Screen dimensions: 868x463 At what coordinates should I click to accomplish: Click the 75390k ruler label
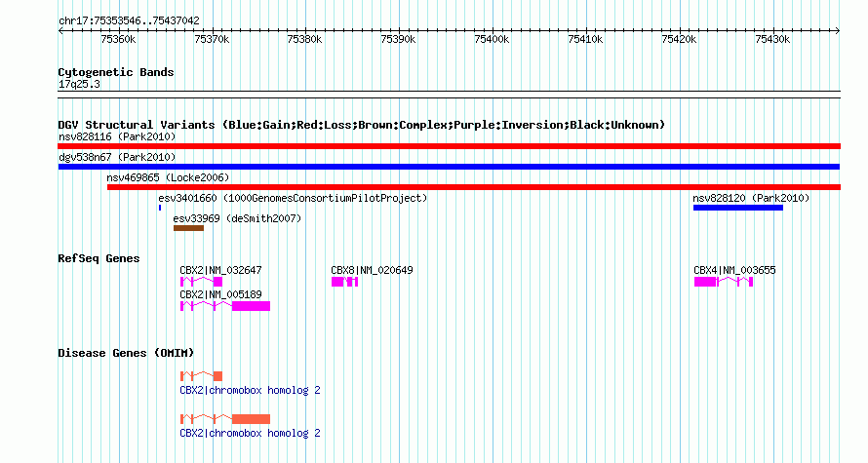(398, 40)
